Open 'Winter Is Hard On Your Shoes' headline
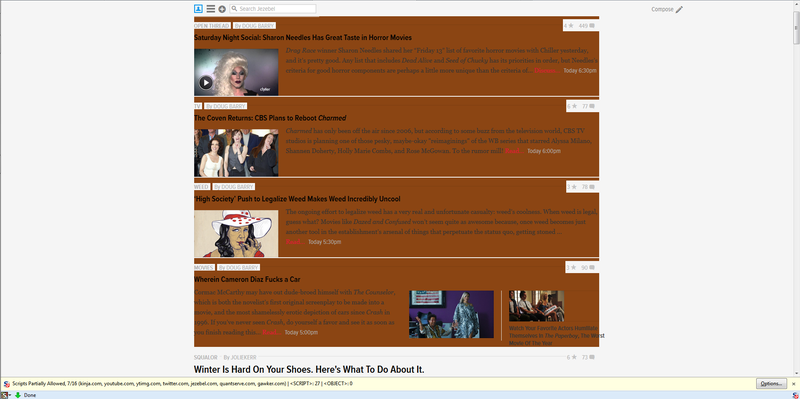 tap(309, 369)
